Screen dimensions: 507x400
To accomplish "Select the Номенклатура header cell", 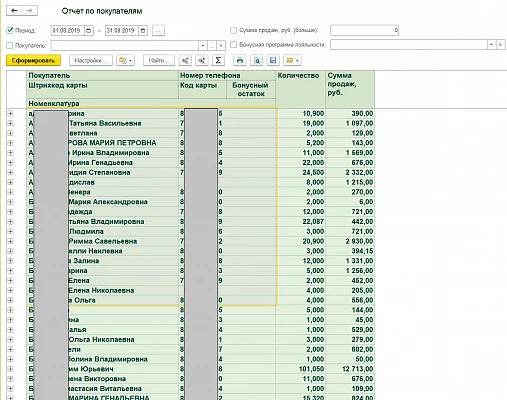I will coord(151,103).
